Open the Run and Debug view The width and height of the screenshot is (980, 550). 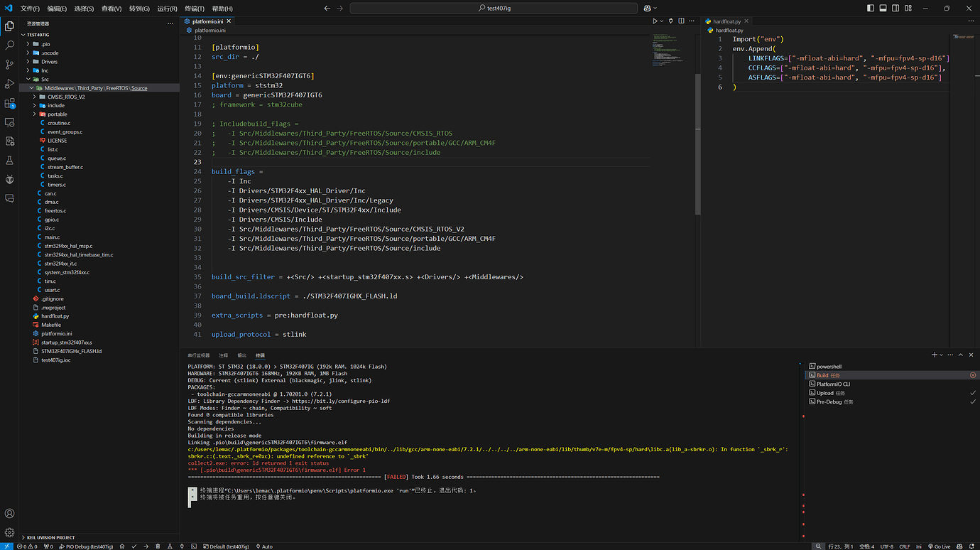pos(10,84)
